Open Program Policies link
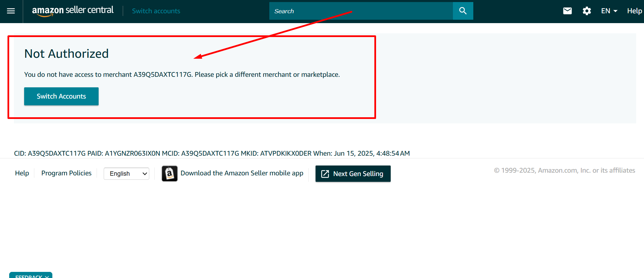This screenshot has width=644, height=278. pyautogui.click(x=66, y=173)
